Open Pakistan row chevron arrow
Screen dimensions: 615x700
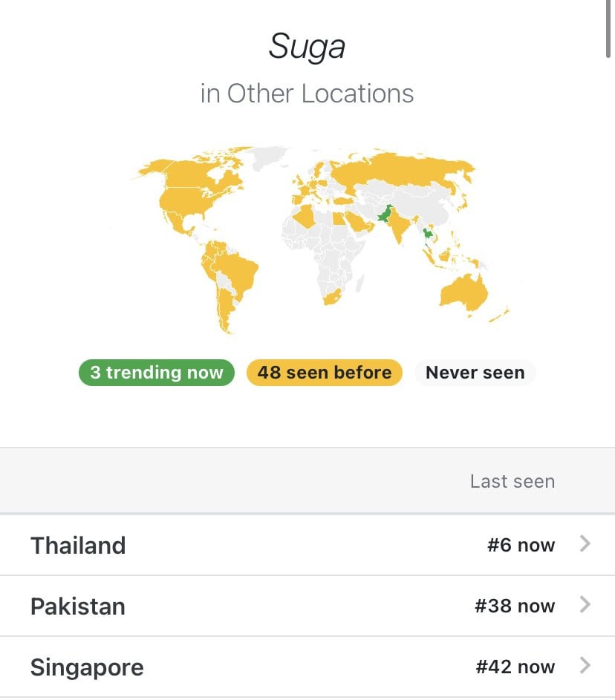pyautogui.click(x=585, y=604)
